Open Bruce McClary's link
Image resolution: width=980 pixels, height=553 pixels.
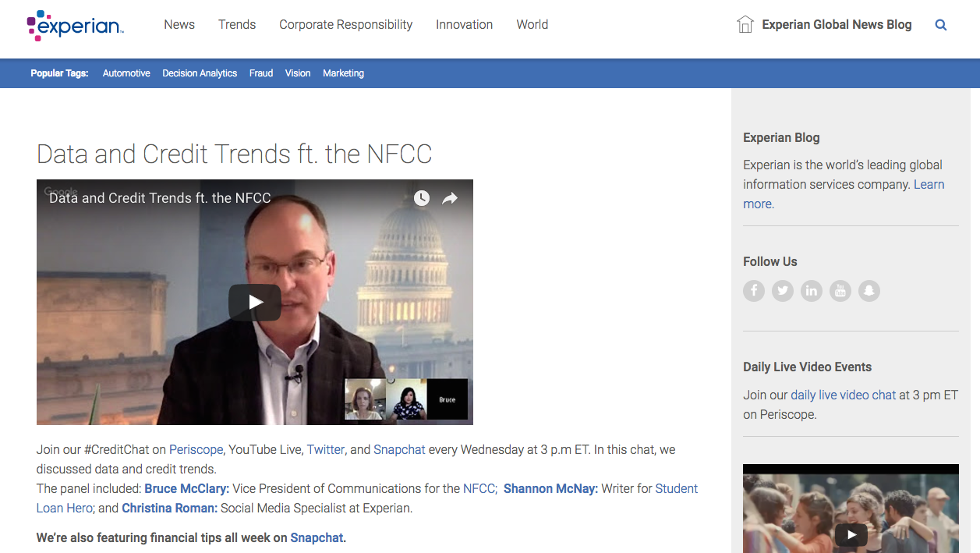pos(187,489)
